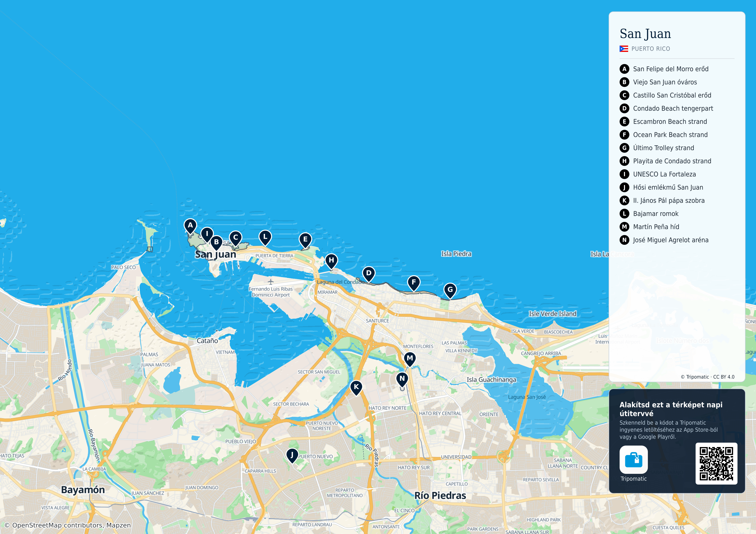Click 'Isla Piedra' map label
The height and width of the screenshot is (534, 756).
coord(456,254)
